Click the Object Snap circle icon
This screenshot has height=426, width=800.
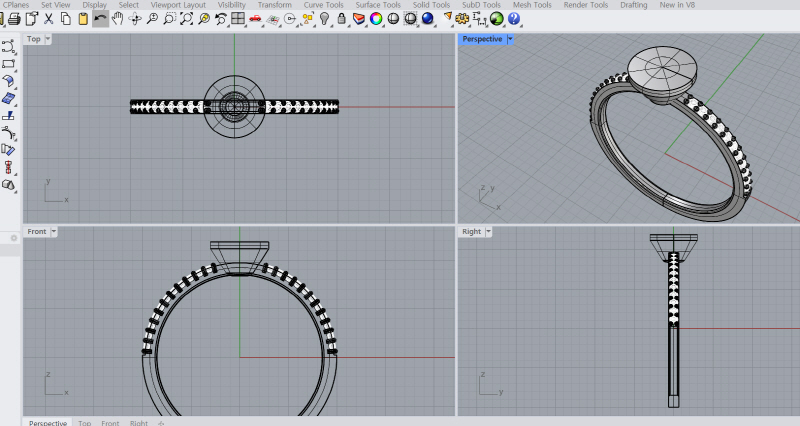290,19
